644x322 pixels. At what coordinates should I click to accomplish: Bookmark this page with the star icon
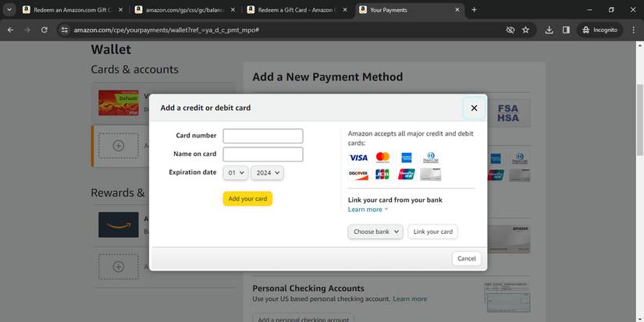click(525, 30)
